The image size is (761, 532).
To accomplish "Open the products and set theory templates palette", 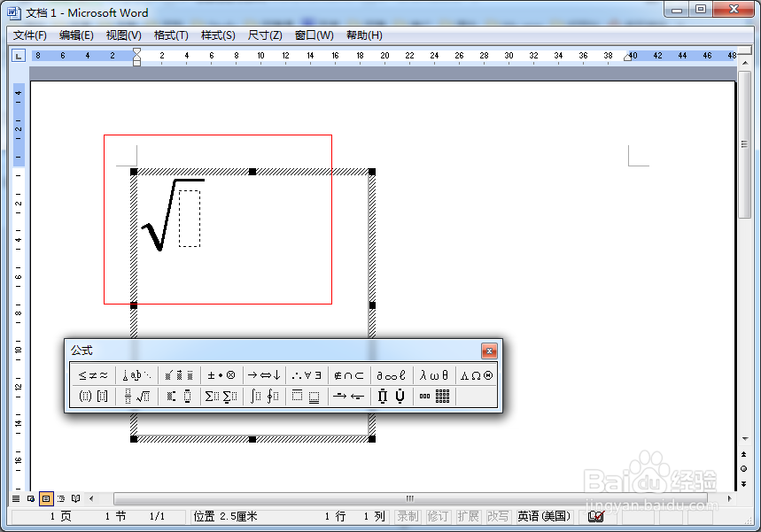I will pos(392,397).
